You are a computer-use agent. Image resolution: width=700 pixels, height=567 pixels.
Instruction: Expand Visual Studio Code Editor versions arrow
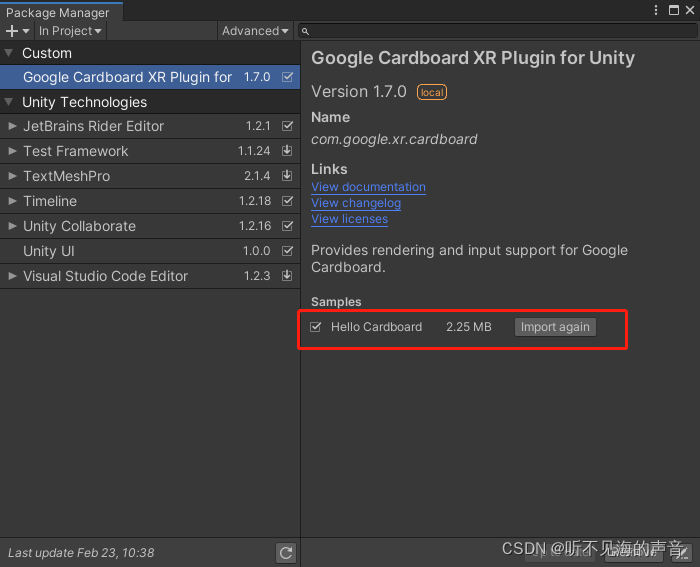12,276
